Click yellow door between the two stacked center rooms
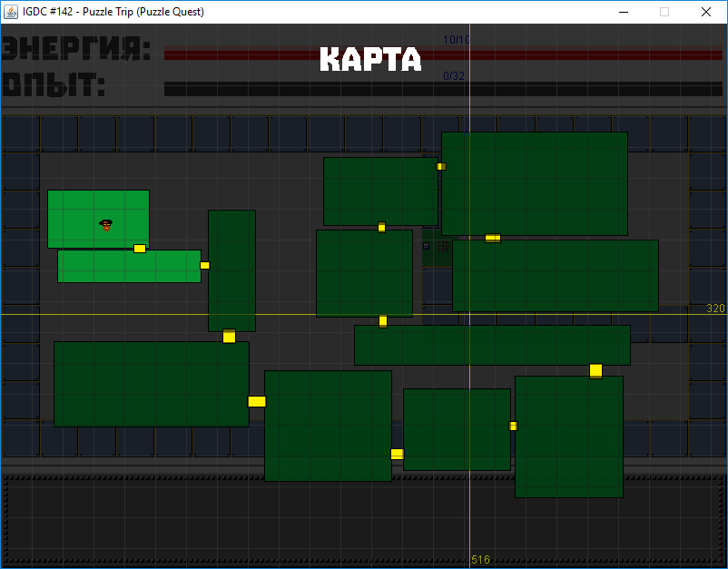This screenshot has width=728, height=569. tap(381, 228)
